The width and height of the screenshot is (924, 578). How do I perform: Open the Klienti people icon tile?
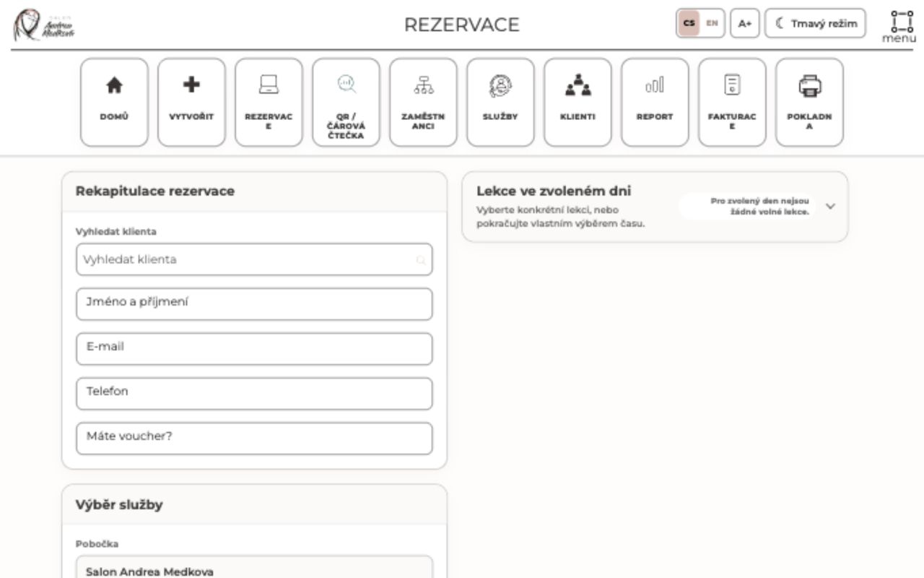pyautogui.click(x=577, y=102)
